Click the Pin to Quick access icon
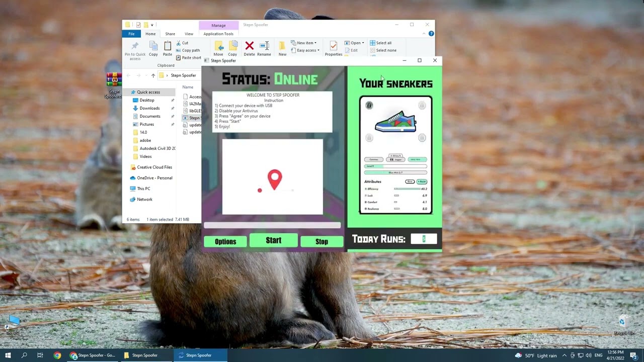The width and height of the screenshot is (644, 362). 135,46
